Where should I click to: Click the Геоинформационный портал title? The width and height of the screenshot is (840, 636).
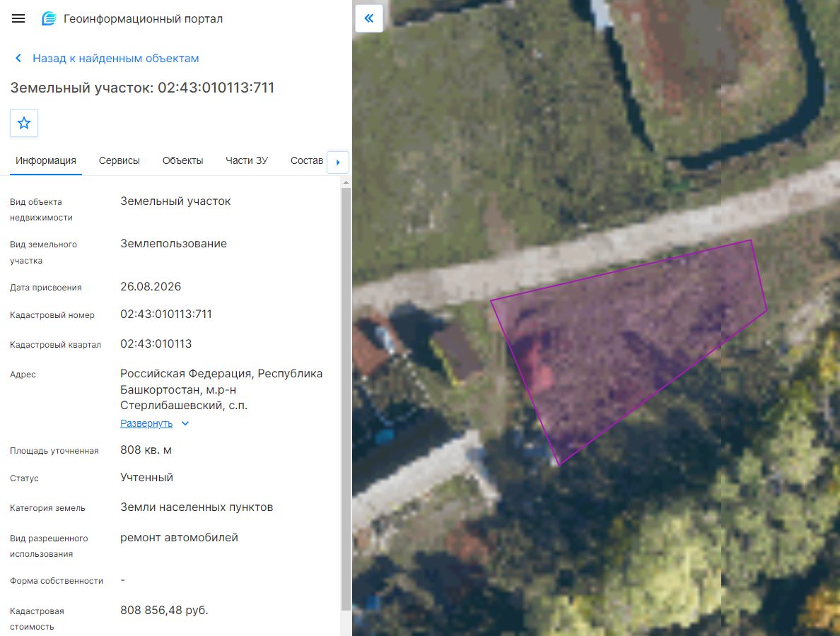[143, 19]
